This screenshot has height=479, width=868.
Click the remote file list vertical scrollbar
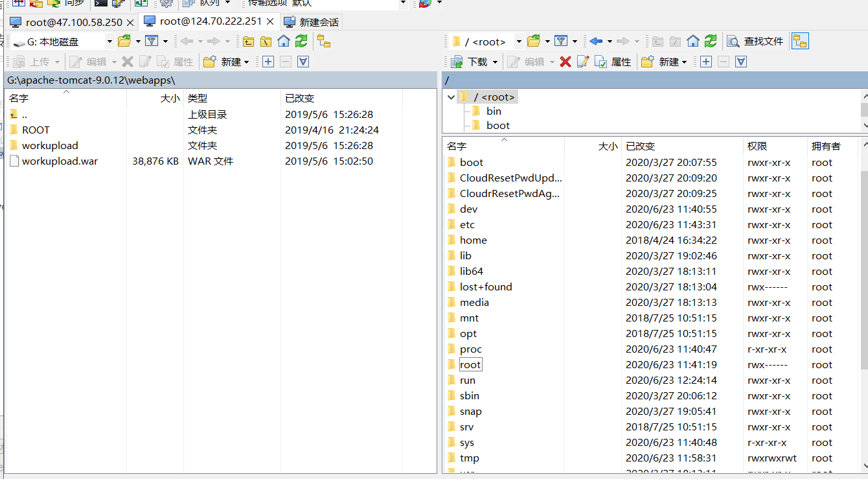click(x=864, y=305)
